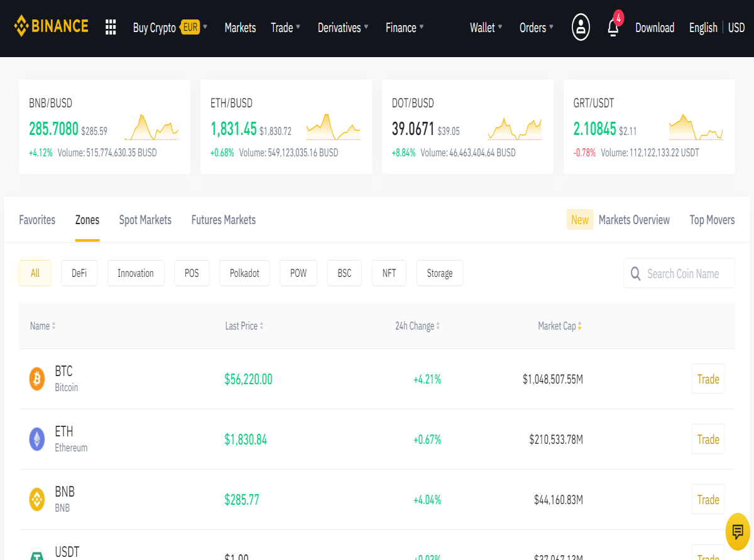Expand the Derivatives dropdown menu
This screenshot has width=754, height=560.
click(x=343, y=28)
